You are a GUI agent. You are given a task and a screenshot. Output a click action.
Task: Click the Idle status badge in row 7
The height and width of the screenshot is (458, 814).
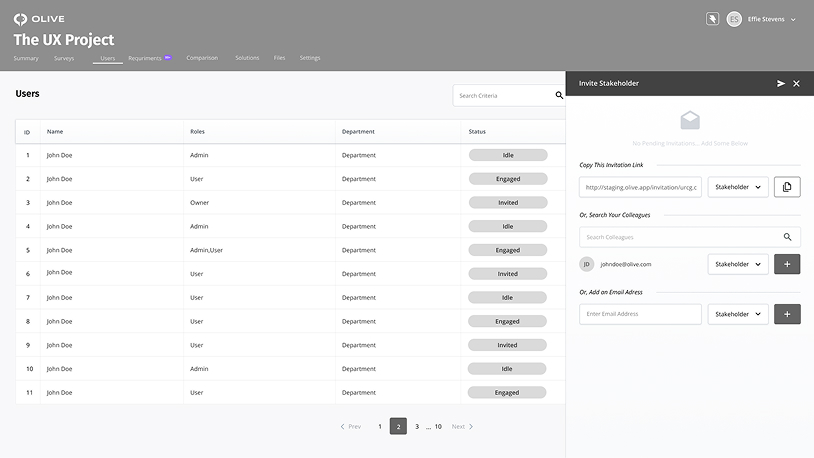coord(507,298)
